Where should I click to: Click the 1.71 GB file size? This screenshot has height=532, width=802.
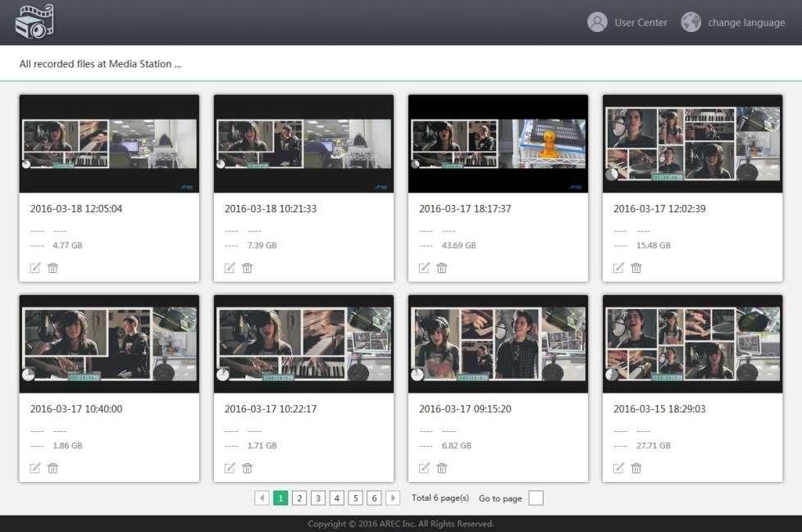click(x=262, y=446)
